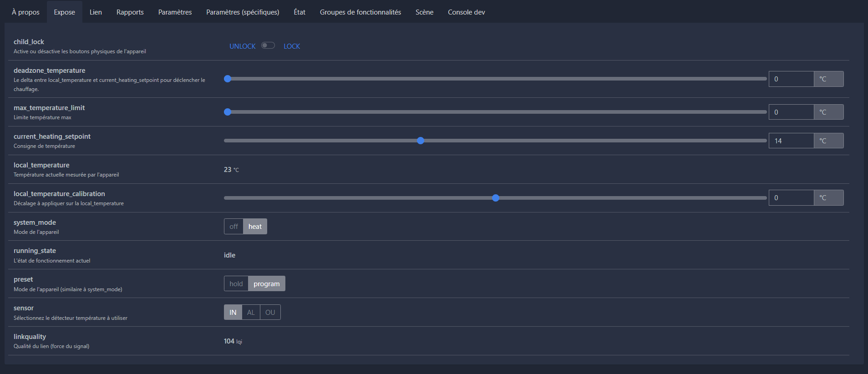The width and height of the screenshot is (868, 374).
Task: Open the Paramètres (spécifiques) tab
Action: click(243, 12)
